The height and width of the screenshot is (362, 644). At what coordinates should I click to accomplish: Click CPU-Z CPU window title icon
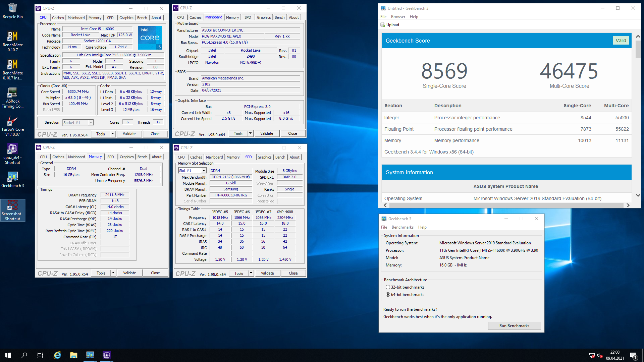39,8
